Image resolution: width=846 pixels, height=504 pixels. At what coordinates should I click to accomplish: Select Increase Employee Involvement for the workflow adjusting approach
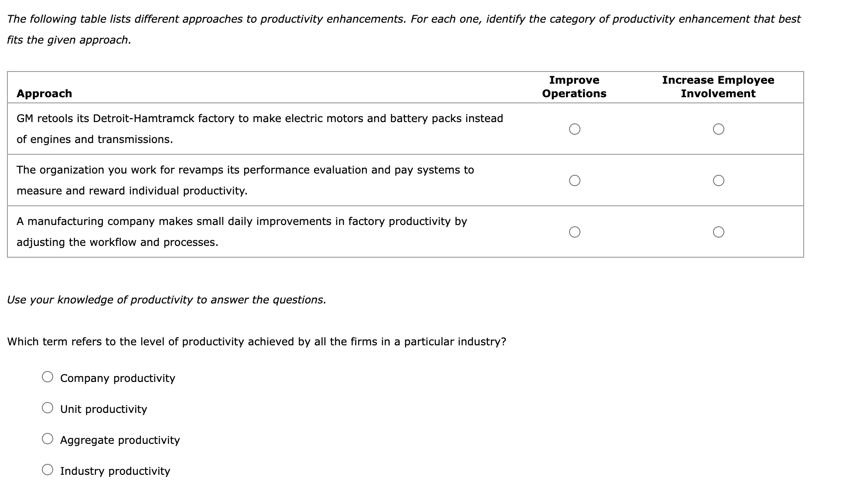(x=719, y=232)
